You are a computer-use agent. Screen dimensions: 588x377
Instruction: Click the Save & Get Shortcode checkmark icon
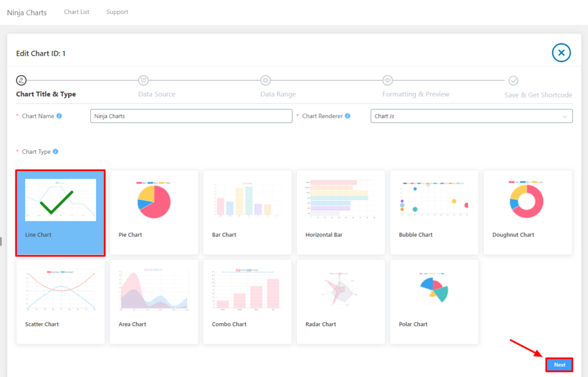513,80
